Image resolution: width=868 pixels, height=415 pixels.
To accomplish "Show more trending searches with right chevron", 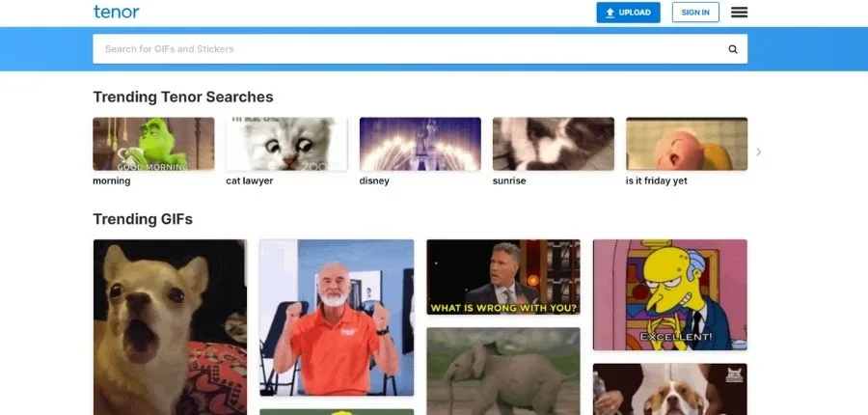I will [759, 152].
